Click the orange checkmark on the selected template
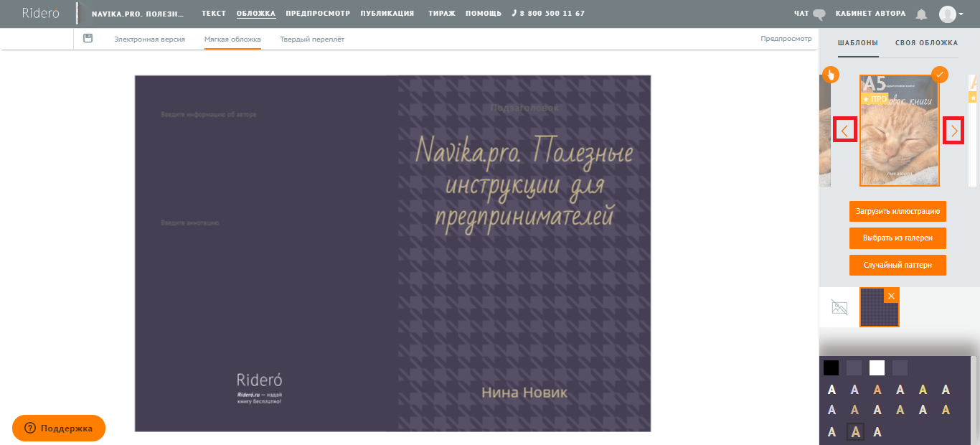Image resolution: width=980 pixels, height=445 pixels. 939,74
